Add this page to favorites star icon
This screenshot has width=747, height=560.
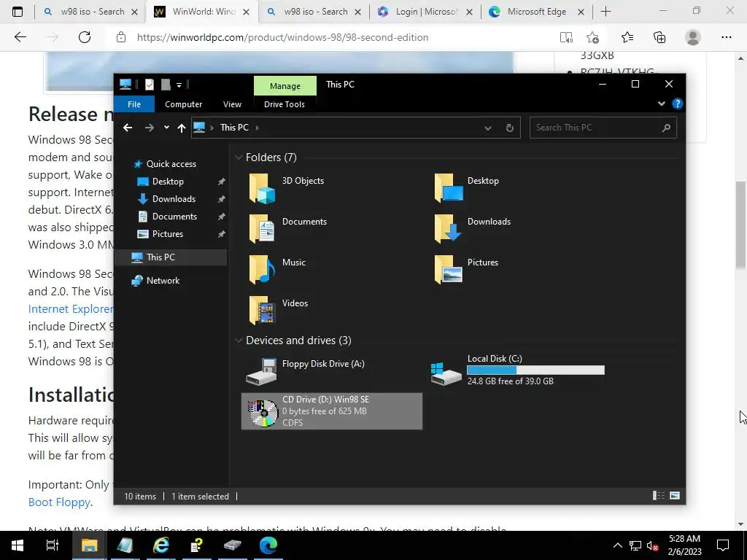click(592, 37)
